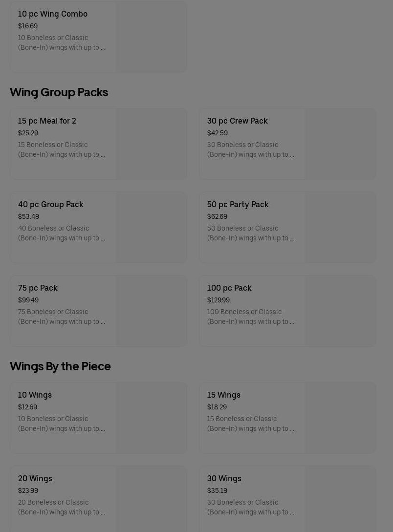Click the 75 pc Pack image thumbnail
This screenshot has height=532, width=393.
click(x=151, y=311)
